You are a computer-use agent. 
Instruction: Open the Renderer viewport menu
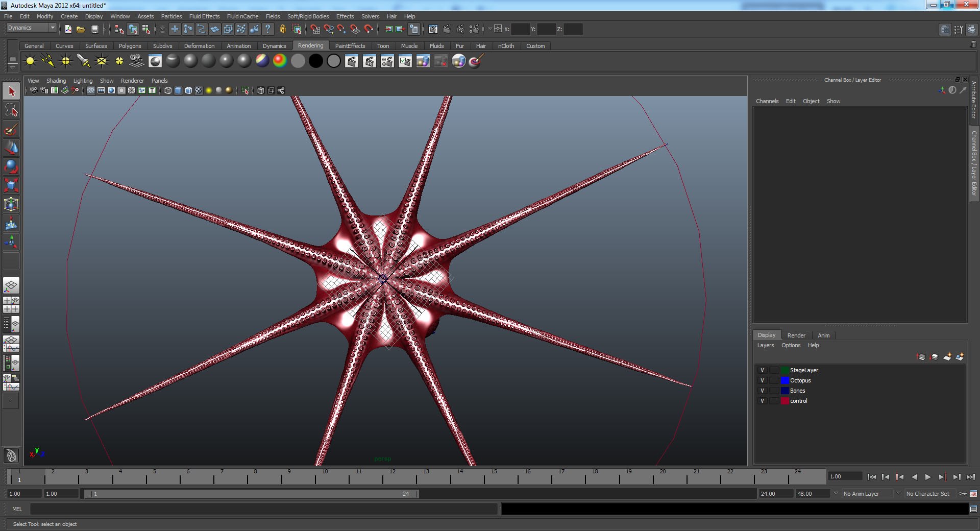[132, 81]
